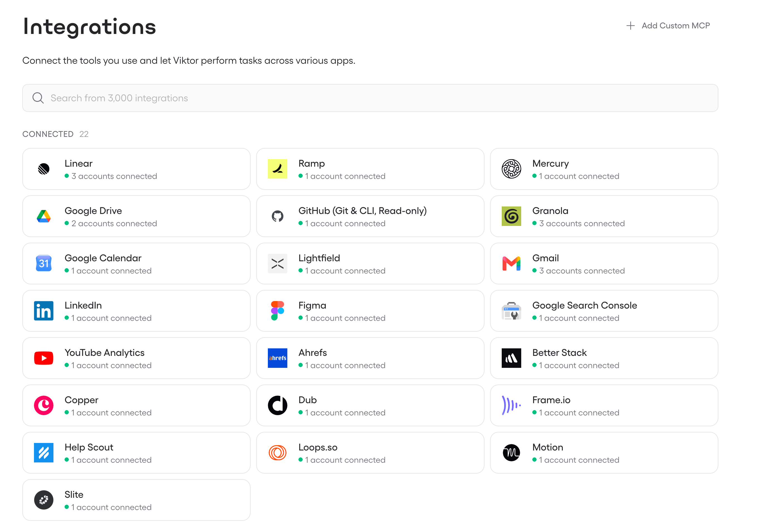The height and width of the screenshot is (532, 759).
Task: Click the Google Drive logo icon
Action: pyautogui.click(x=44, y=216)
